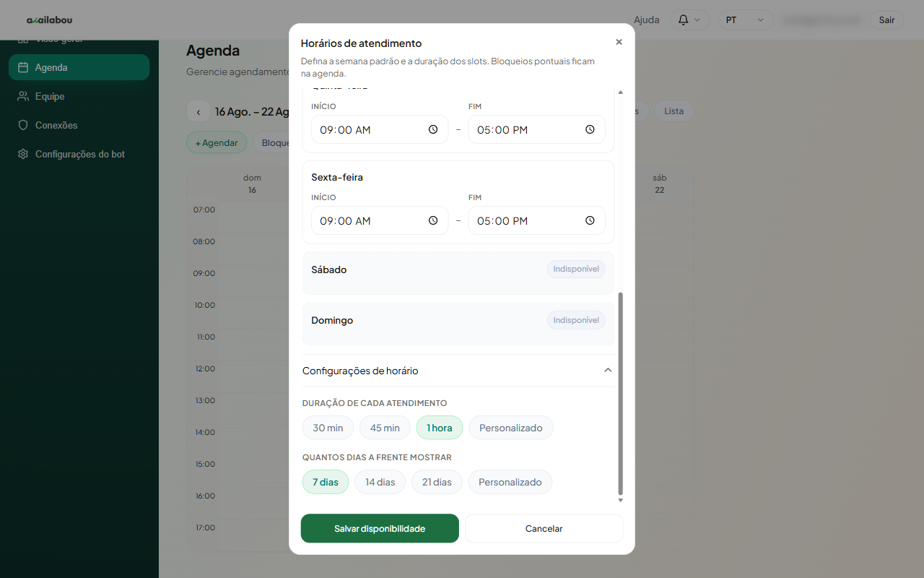The image size is (924, 578).
Task: Click the Equipe people icon
Action: tap(23, 96)
